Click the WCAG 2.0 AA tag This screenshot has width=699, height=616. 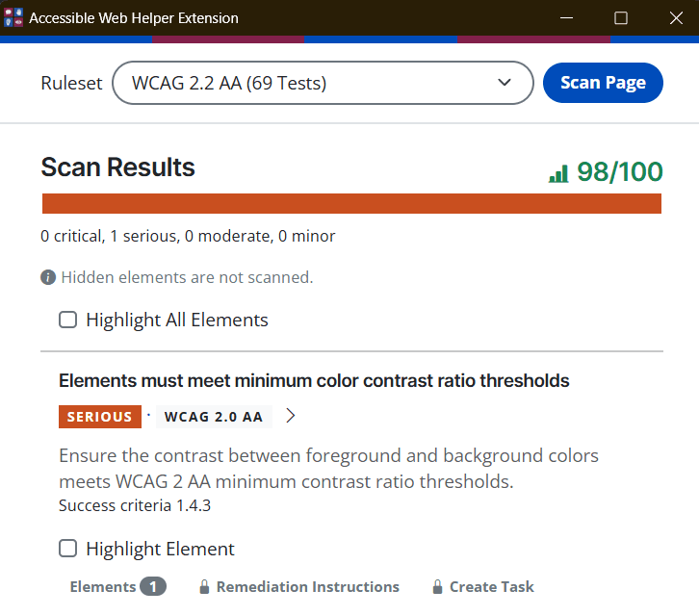(x=214, y=417)
